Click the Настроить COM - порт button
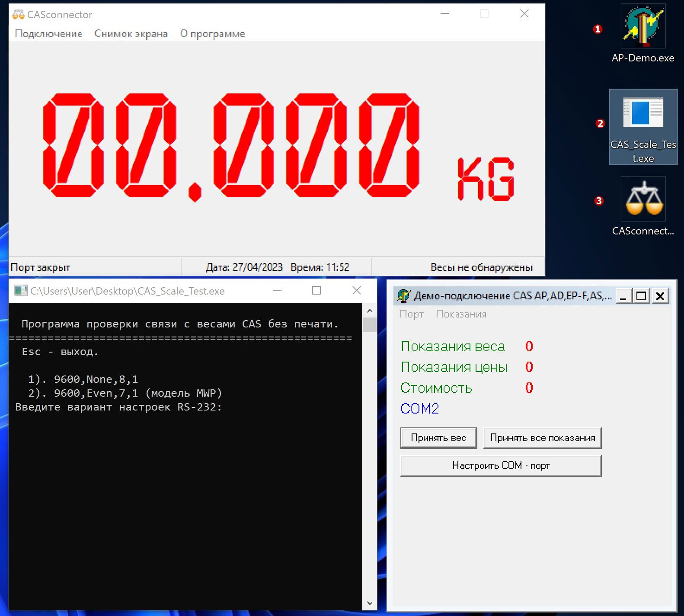This screenshot has width=684, height=616. (501, 465)
